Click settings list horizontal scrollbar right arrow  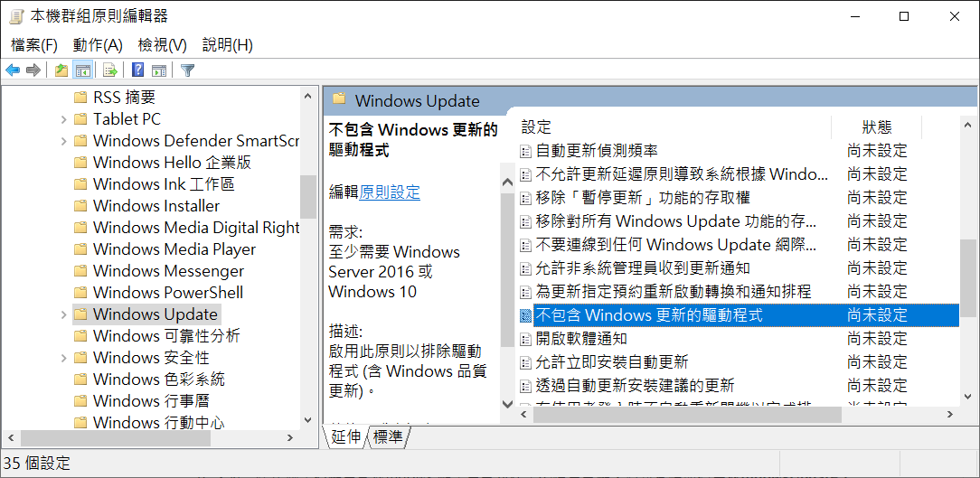point(950,414)
